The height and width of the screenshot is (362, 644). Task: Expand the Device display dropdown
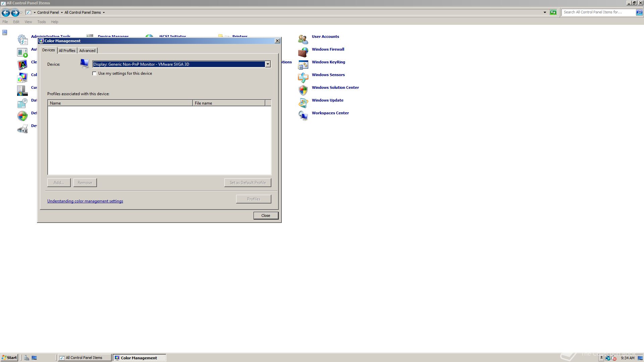(268, 64)
